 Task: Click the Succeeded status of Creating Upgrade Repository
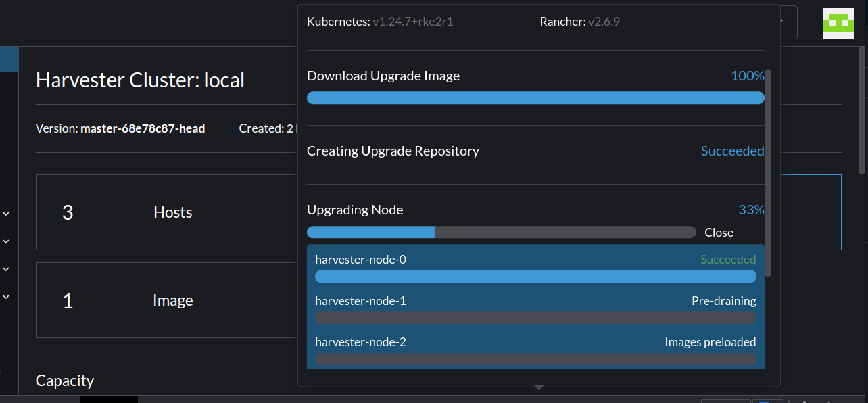tap(732, 151)
